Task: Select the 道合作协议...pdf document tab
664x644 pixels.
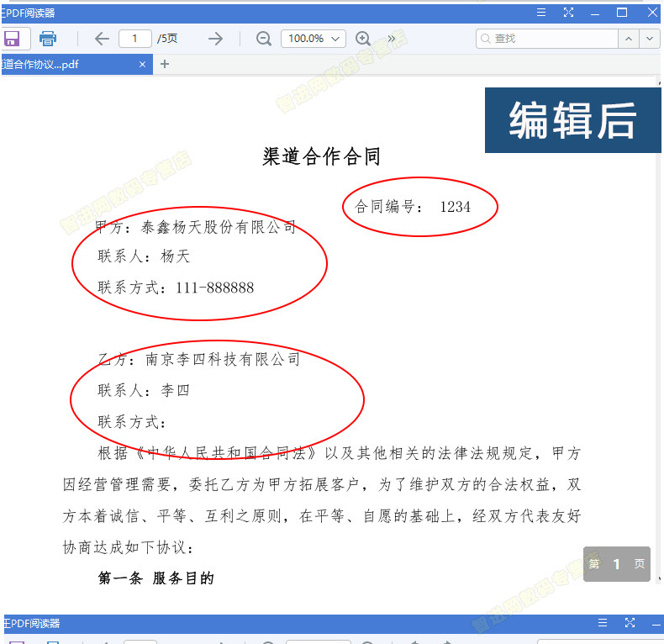Action: point(76,65)
